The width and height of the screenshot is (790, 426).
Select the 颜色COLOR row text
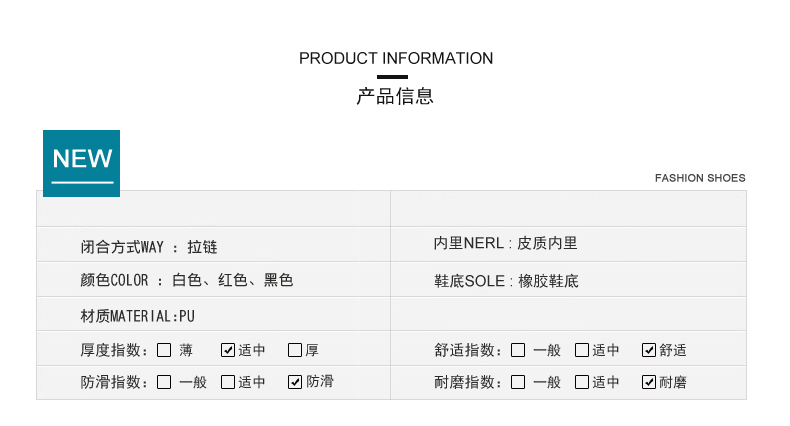(187, 281)
